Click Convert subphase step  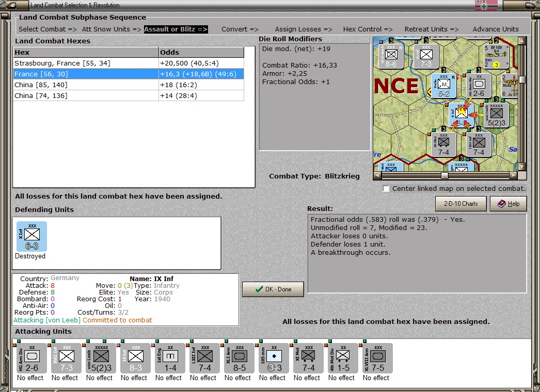[x=240, y=29]
